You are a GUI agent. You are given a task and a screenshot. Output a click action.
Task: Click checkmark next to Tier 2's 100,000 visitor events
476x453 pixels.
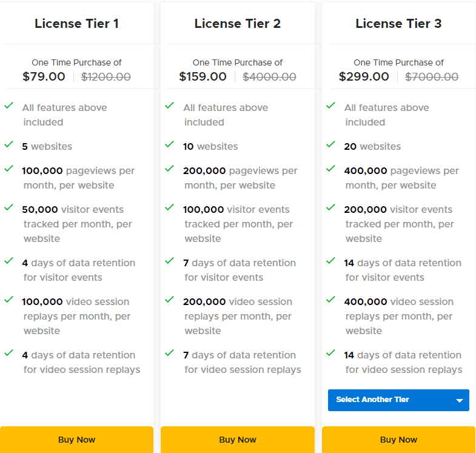click(170, 207)
